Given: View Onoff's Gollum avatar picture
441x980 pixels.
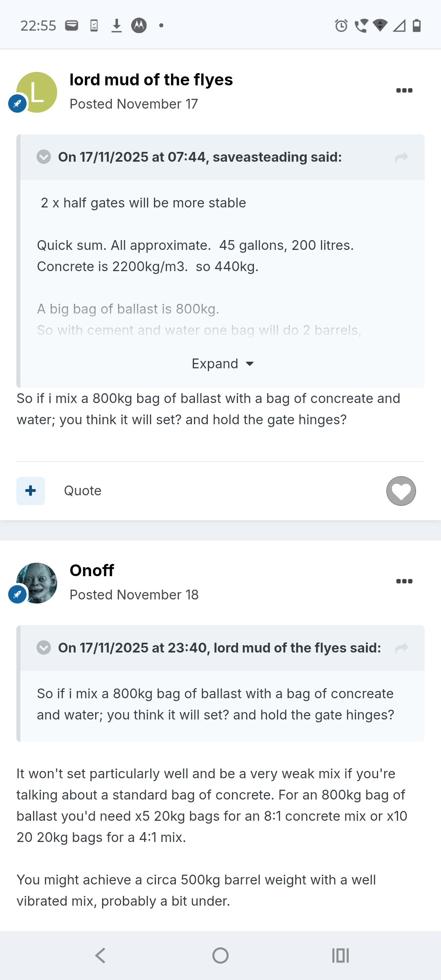Looking at the screenshot, I should [38, 582].
